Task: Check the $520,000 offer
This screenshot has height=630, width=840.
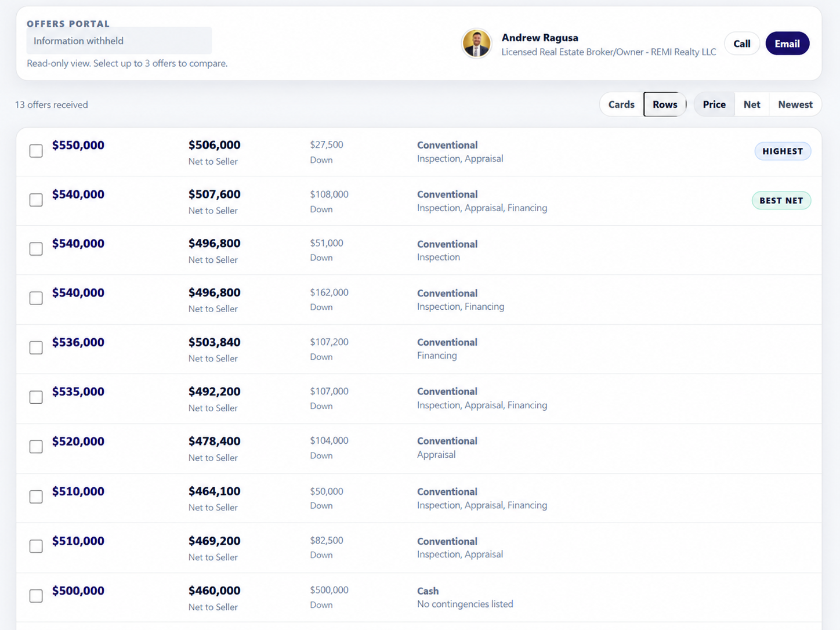Action: coord(36,447)
